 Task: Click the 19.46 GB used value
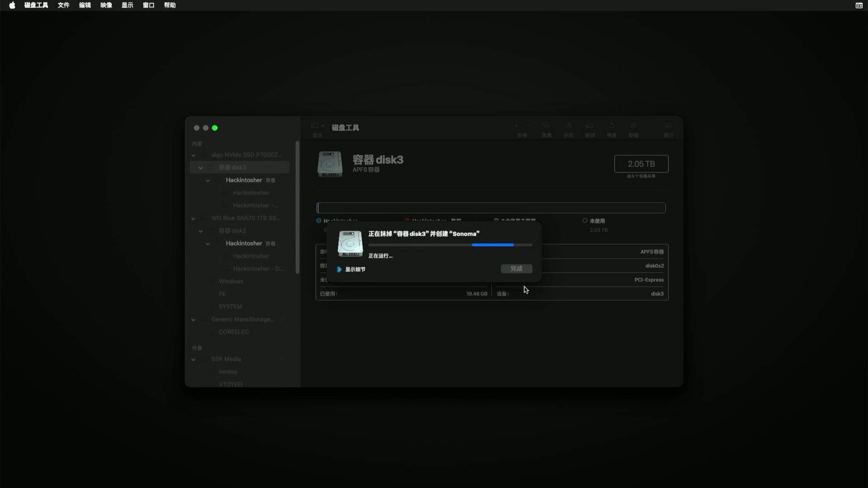[477, 294]
